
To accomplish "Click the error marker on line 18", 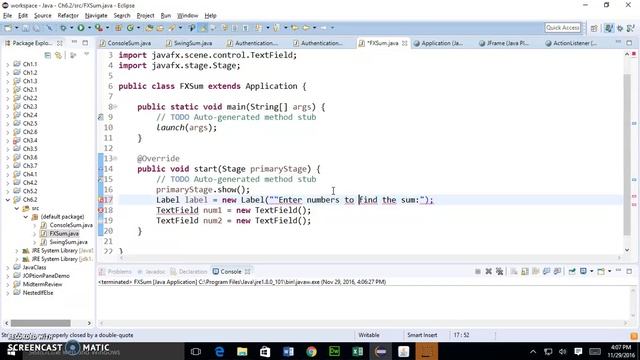I will 101,210.
